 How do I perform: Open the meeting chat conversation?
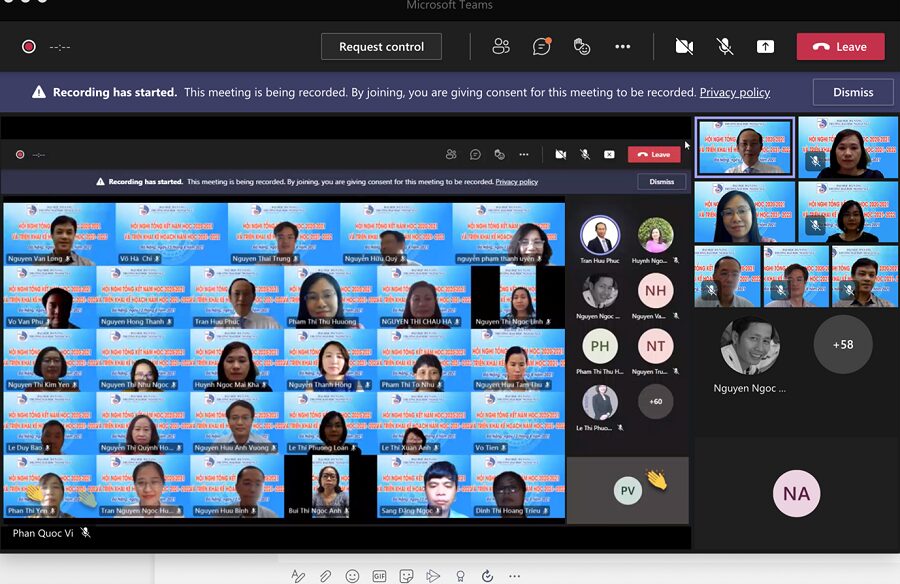tap(542, 47)
